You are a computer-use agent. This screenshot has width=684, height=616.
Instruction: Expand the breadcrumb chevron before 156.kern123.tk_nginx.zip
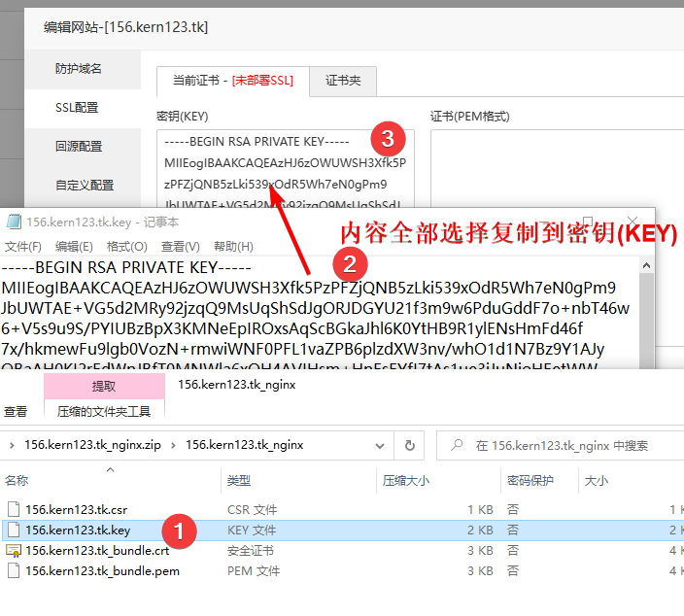pos(12,445)
